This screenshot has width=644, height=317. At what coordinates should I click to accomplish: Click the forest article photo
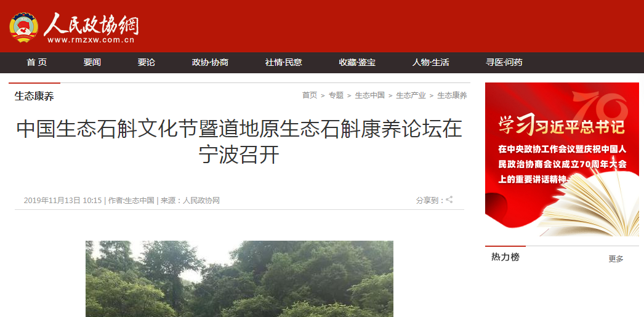click(x=239, y=279)
